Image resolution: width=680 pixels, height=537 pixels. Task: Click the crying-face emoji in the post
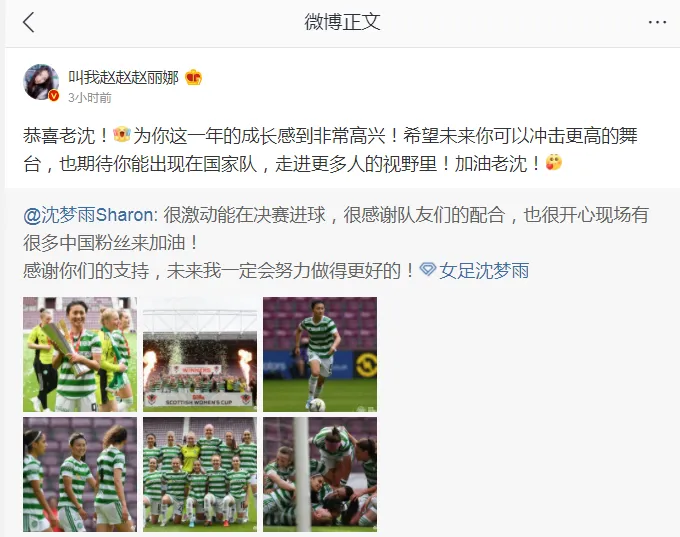point(122,134)
